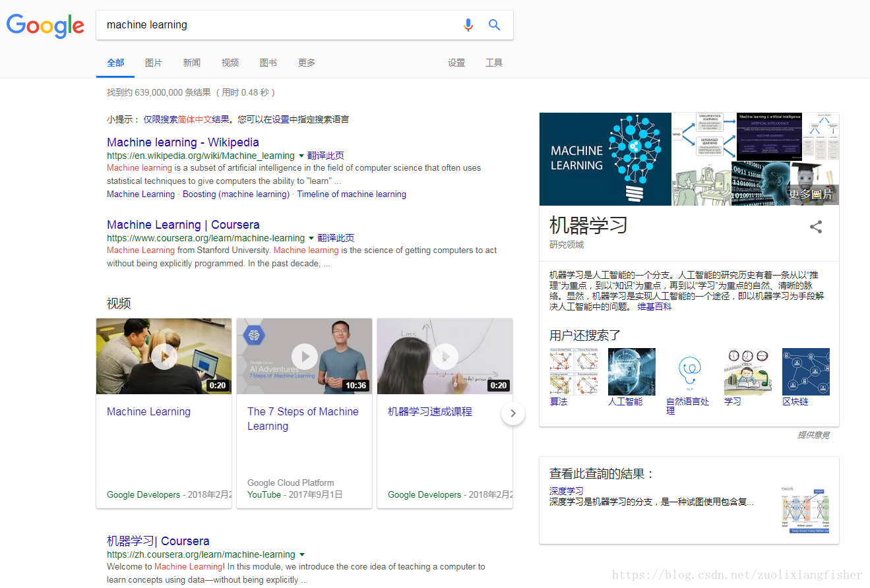Image resolution: width=870 pixels, height=588 pixels.
Task: Open the deep learning network diagram thumbnail
Action: (x=805, y=511)
